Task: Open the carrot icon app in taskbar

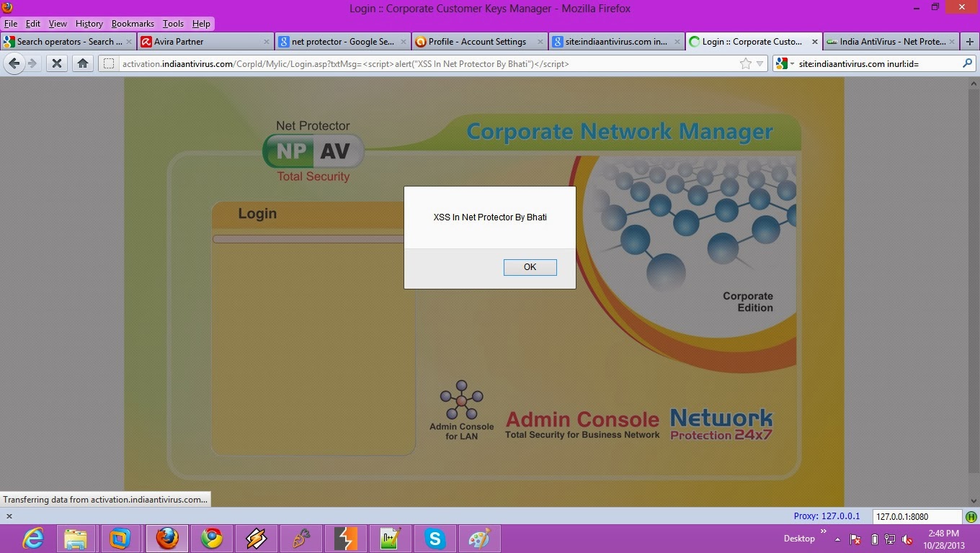Action: (x=301, y=539)
